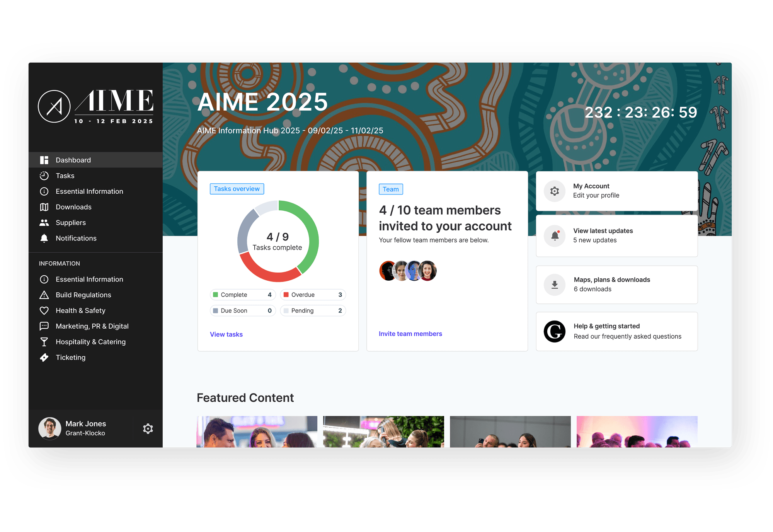The image size is (773, 532).
Task: Click the Health & Safety heart icon
Action: tap(44, 311)
